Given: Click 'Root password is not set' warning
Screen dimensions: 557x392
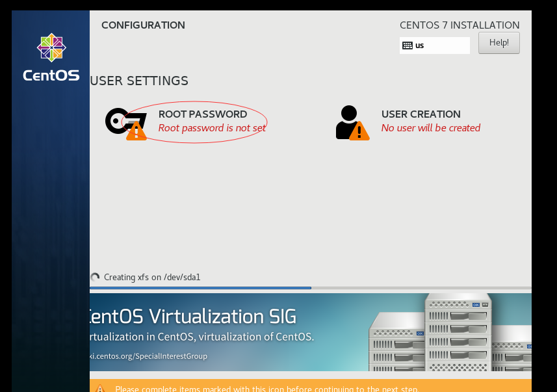Looking at the screenshot, I should [212, 128].
